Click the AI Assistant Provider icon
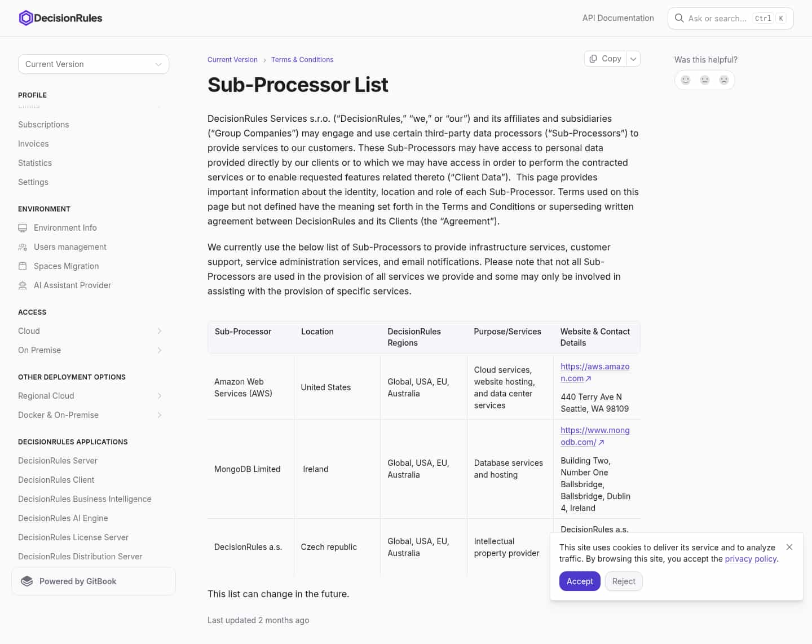This screenshot has height=644, width=812. point(23,285)
